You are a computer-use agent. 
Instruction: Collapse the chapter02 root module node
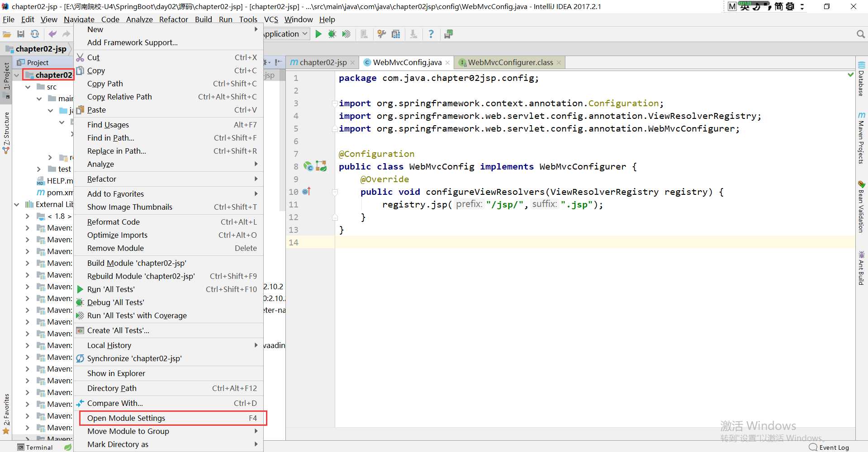[x=17, y=75]
